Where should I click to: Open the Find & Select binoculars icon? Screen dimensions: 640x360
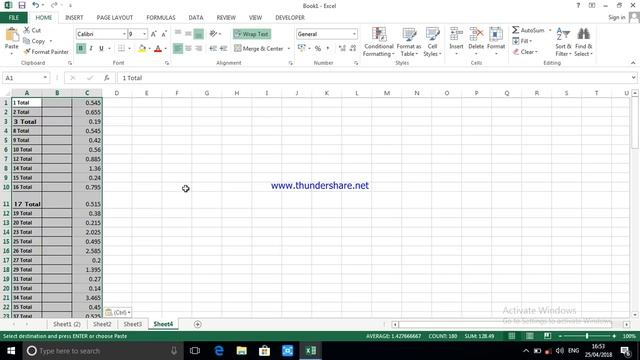point(584,35)
